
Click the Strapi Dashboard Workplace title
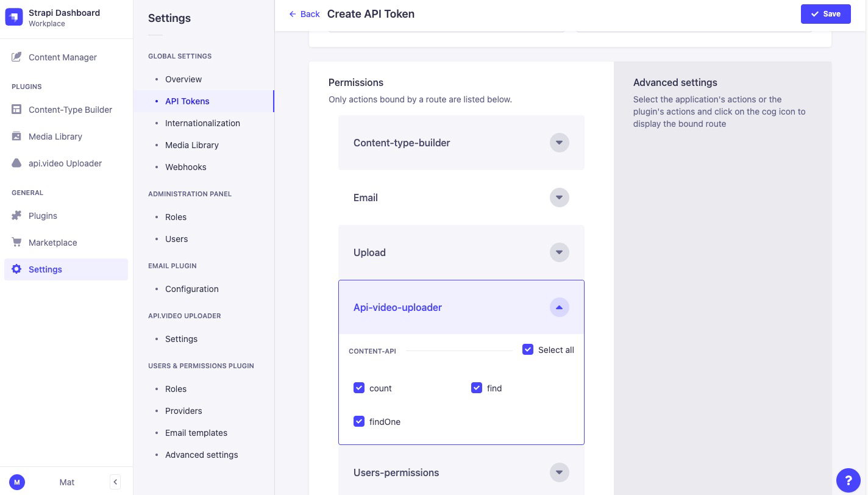pos(64,18)
